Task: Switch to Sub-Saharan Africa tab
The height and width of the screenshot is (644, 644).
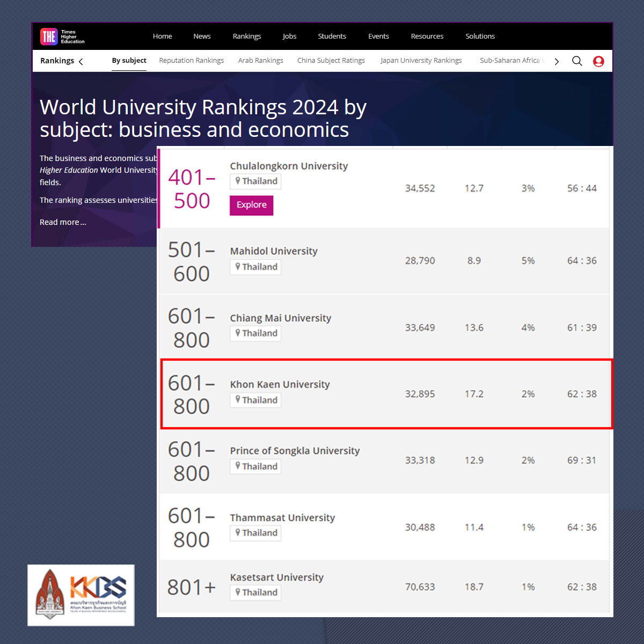Action: (513, 61)
